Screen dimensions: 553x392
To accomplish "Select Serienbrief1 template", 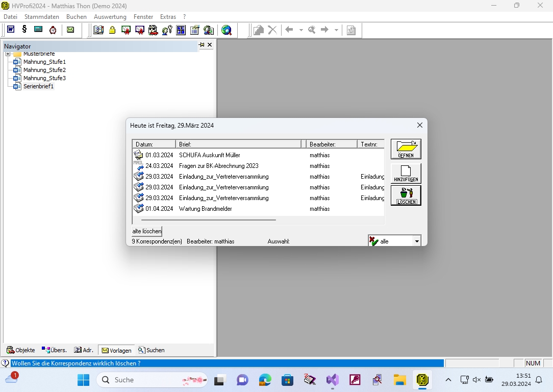I will (38, 86).
